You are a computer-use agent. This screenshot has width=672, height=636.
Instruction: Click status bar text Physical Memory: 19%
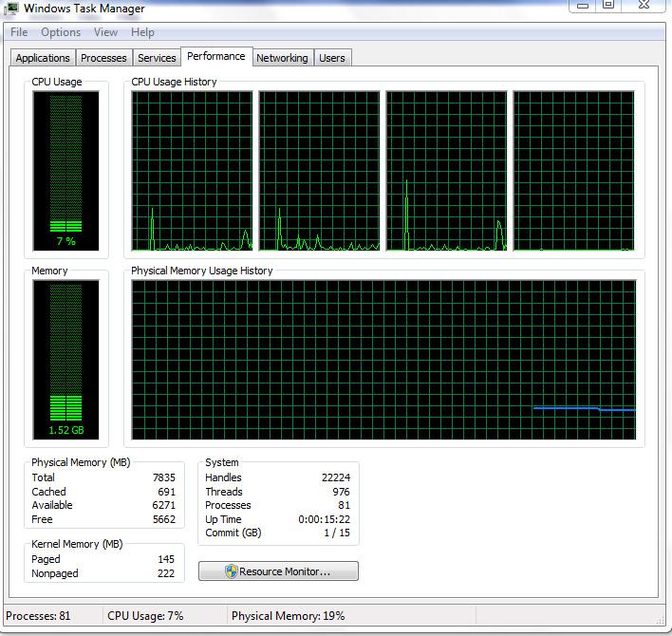pyautogui.click(x=288, y=616)
